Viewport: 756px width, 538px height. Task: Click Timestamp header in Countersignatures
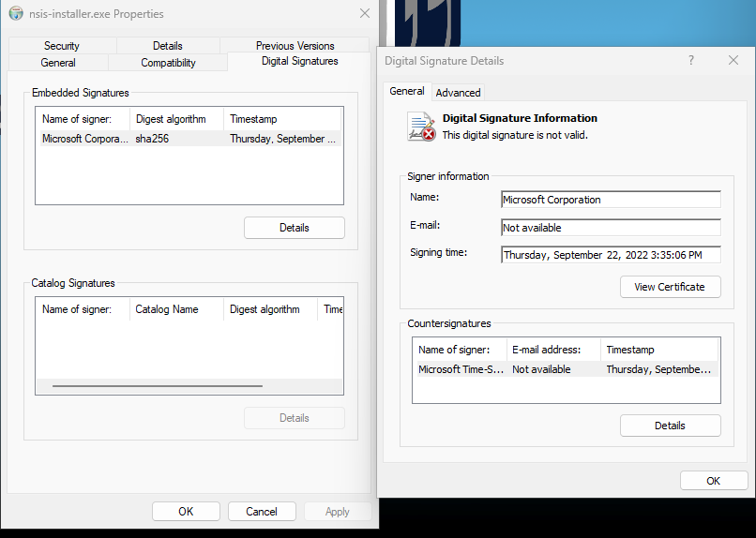point(659,350)
